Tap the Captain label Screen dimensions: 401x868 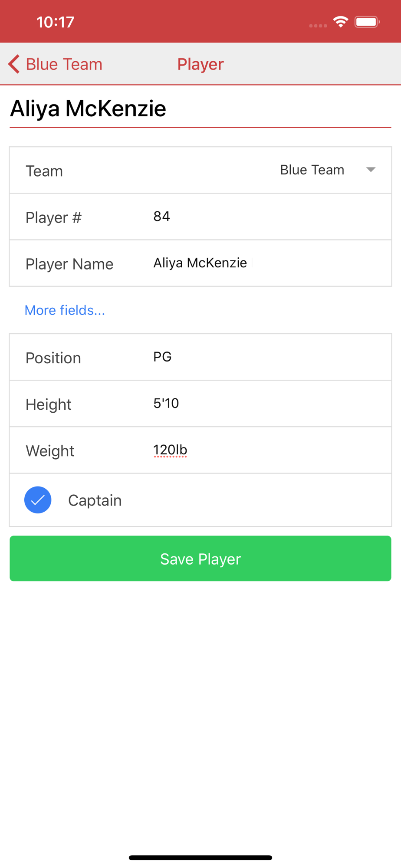coord(95,500)
